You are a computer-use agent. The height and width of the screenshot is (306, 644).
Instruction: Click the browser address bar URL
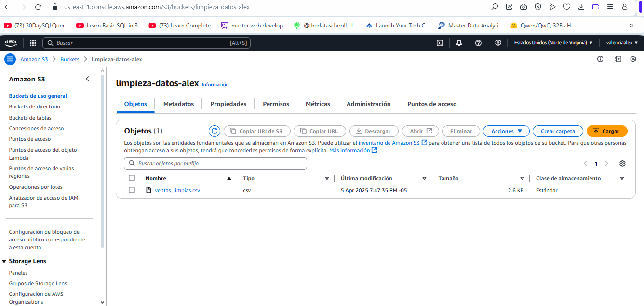click(157, 7)
